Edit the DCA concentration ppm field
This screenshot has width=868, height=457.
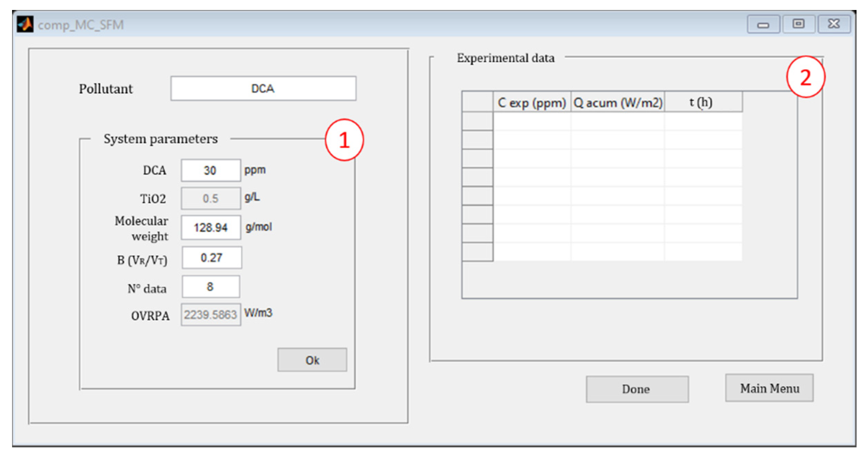coord(211,170)
